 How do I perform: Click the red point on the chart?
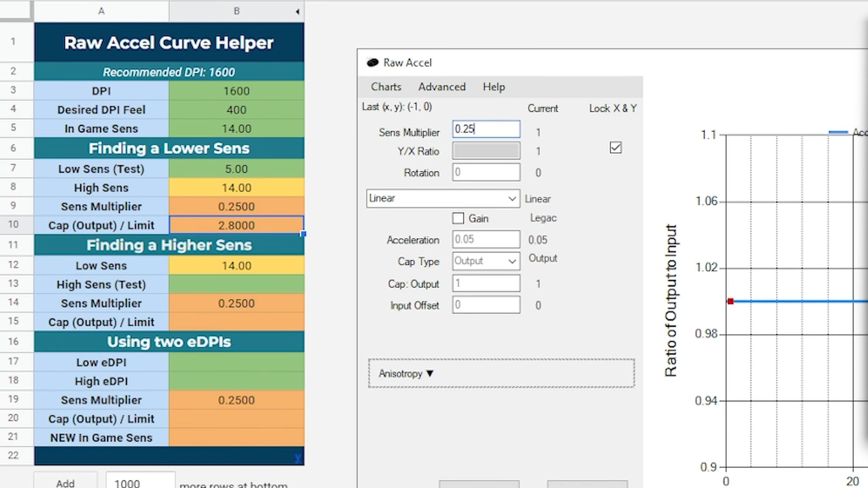(730, 301)
